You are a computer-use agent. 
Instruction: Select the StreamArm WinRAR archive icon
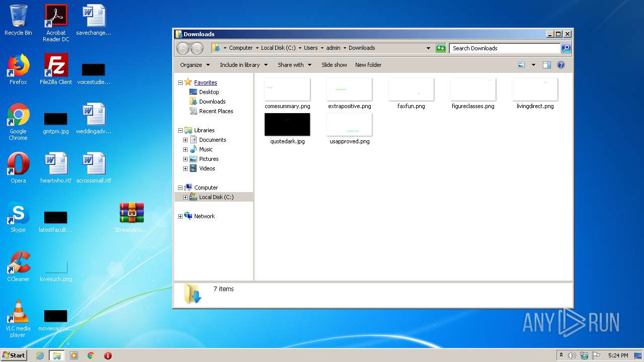point(132,217)
